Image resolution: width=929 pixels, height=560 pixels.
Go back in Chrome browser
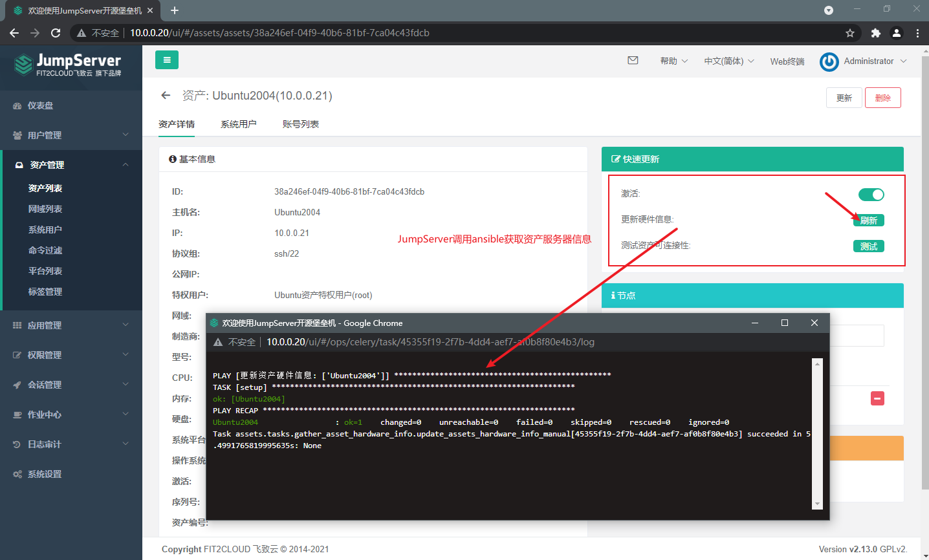[14, 33]
